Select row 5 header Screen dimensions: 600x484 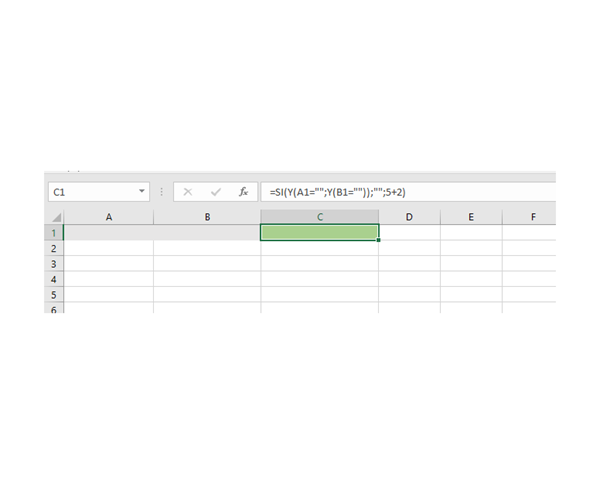click(54, 295)
